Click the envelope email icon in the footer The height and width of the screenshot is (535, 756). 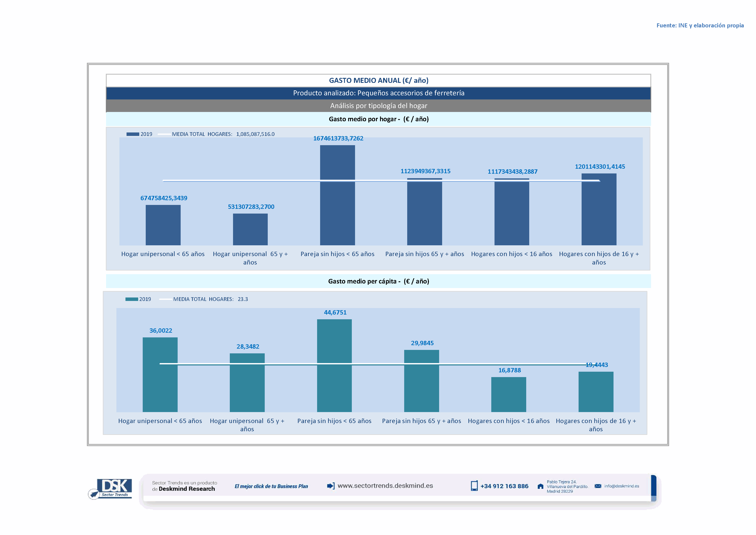(598, 486)
